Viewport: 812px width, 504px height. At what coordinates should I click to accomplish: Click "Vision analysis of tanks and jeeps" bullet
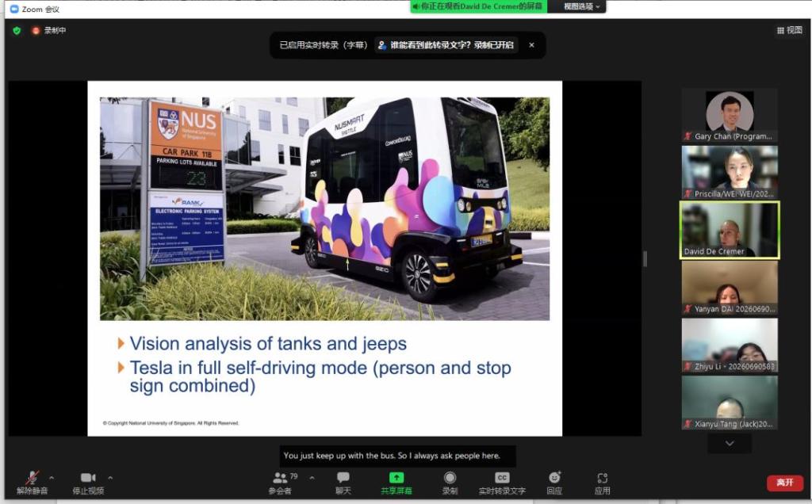[268, 343]
